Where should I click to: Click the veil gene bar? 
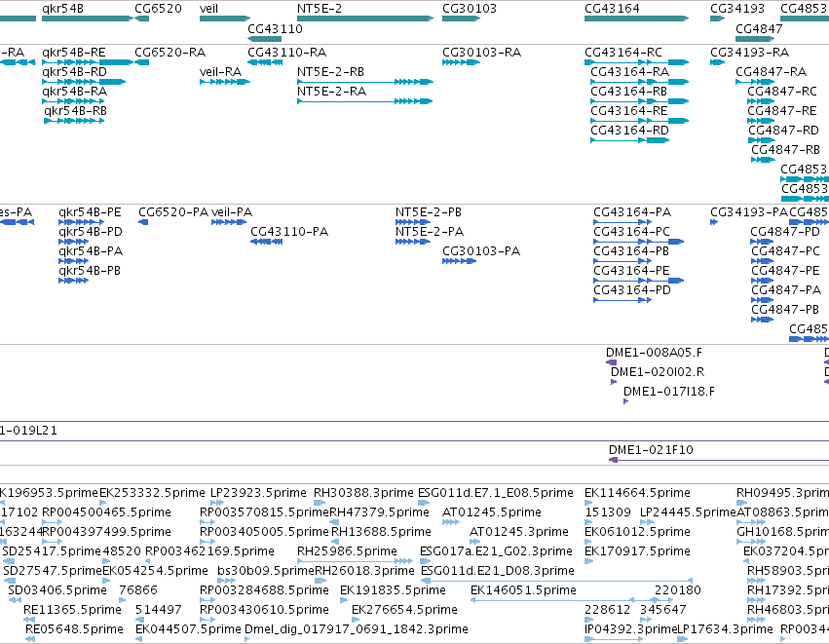tap(225, 19)
